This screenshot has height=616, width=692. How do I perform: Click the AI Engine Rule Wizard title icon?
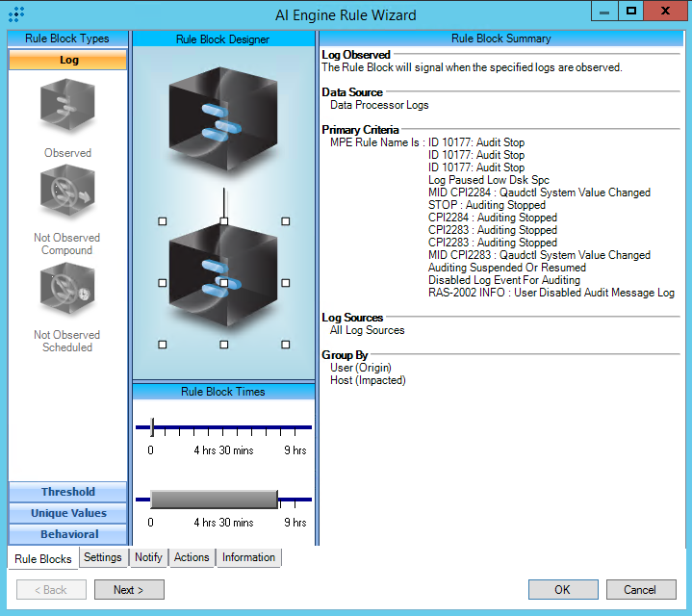tap(15, 13)
